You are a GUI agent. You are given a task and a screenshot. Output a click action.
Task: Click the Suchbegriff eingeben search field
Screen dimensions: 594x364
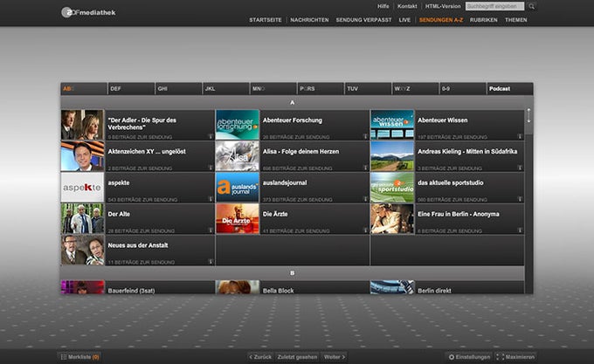pyautogui.click(x=494, y=6)
